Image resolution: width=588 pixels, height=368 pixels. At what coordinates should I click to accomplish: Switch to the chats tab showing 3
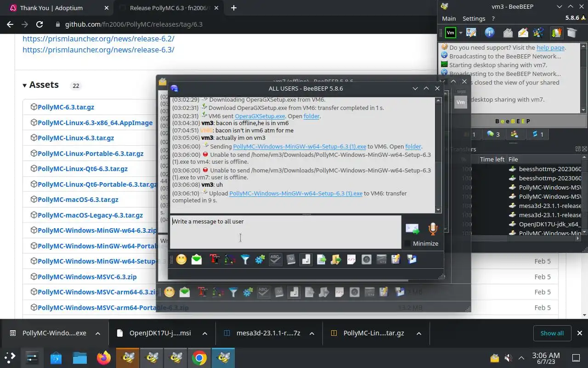point(493,134)
